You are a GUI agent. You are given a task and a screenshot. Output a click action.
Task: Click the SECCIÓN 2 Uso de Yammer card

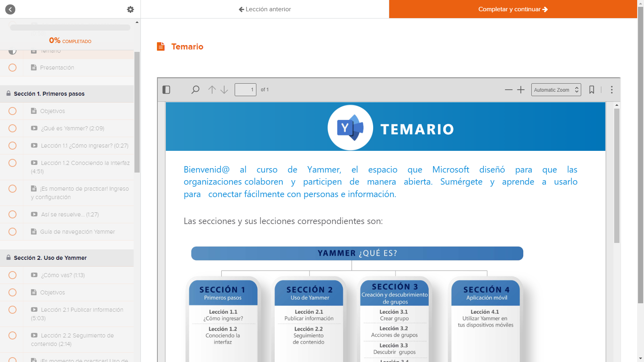(x=309, y=320)
